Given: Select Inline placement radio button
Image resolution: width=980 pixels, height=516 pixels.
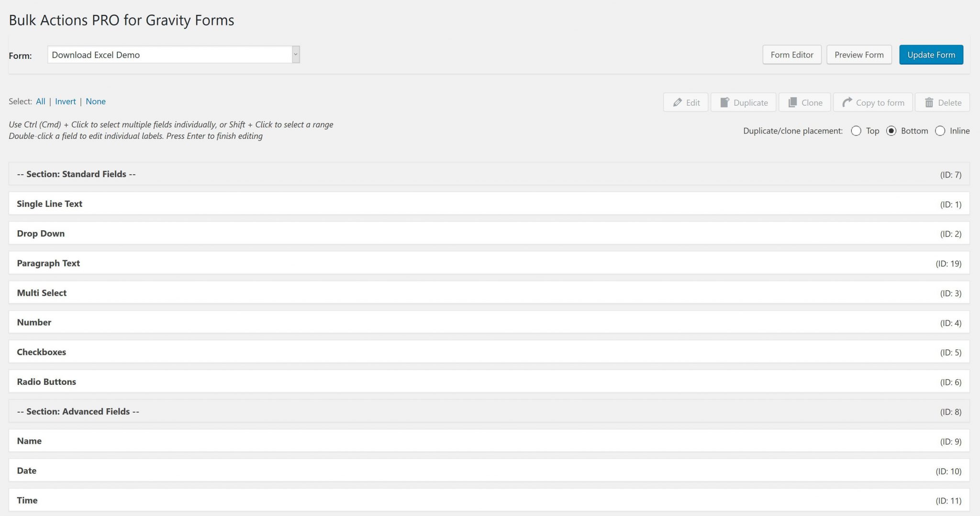Looking at the screenshot, I should (940, 131).
